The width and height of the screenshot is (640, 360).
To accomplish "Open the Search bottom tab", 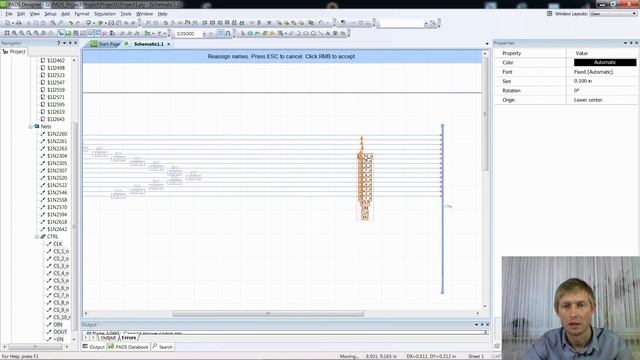I will (x=162, y=347).
